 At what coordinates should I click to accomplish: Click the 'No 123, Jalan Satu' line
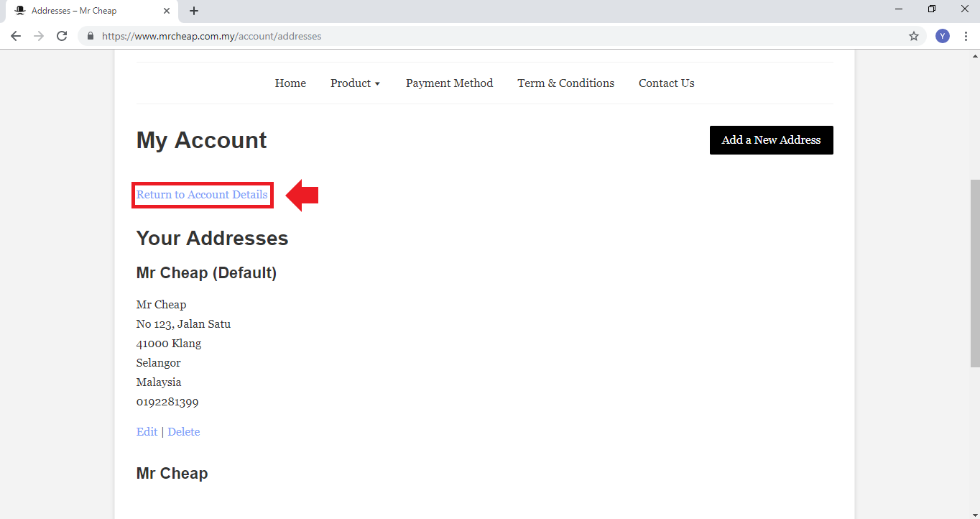click(x=183, y=324)
